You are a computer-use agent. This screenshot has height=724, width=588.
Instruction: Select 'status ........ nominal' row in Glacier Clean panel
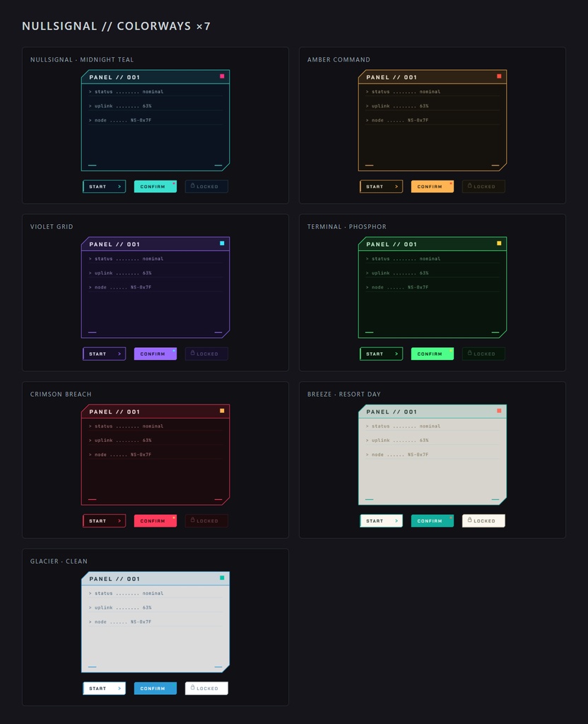point(155,593)
